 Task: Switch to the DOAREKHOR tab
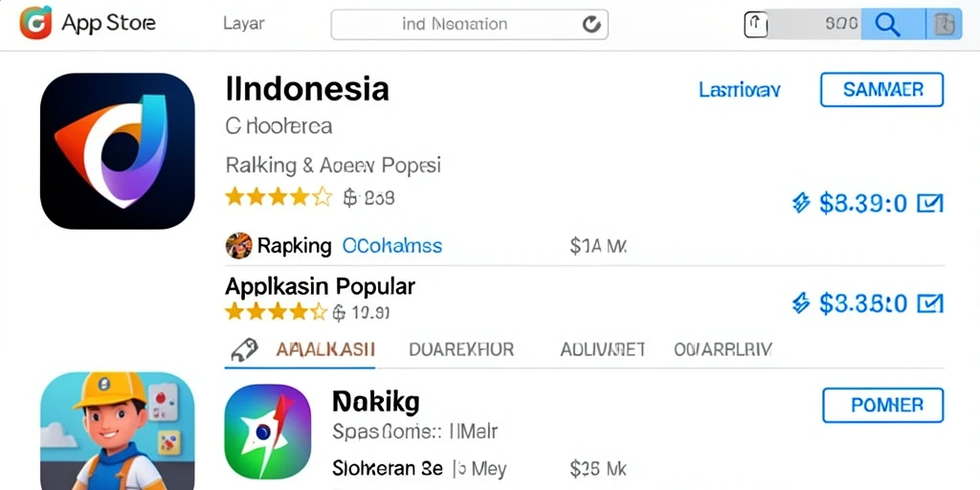(x=461, y=349)
